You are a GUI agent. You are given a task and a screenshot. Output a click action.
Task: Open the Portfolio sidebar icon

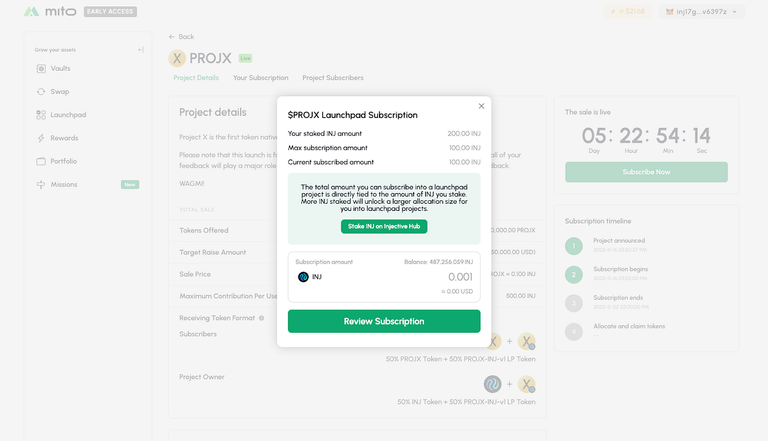tap(41, 161)
